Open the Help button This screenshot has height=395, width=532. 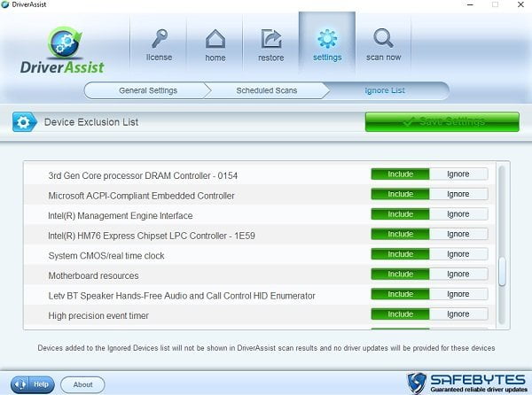pos(33,384)
